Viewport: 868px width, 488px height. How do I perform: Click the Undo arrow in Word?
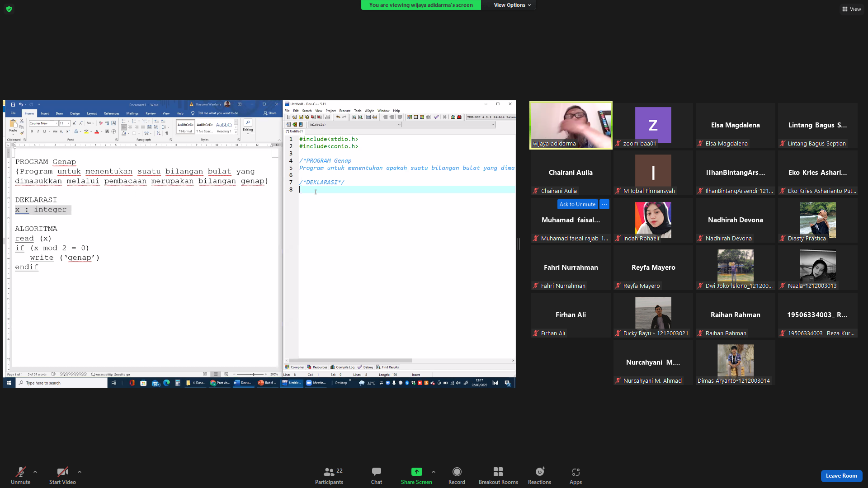tap(20, 104)
